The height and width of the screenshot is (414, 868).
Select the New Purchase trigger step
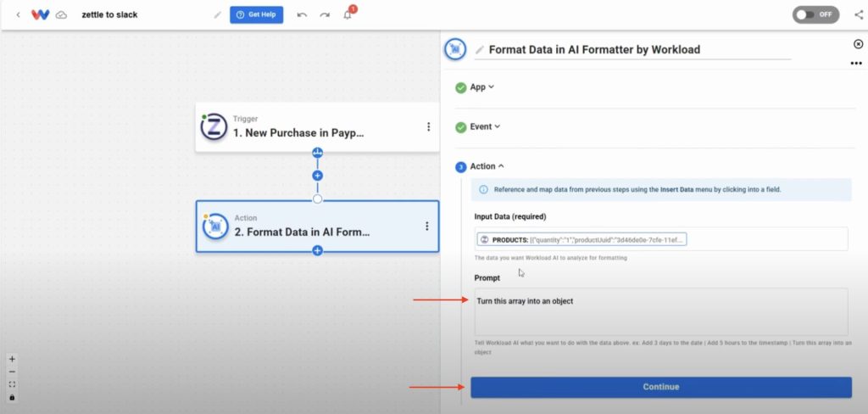(x=317, y=127)
